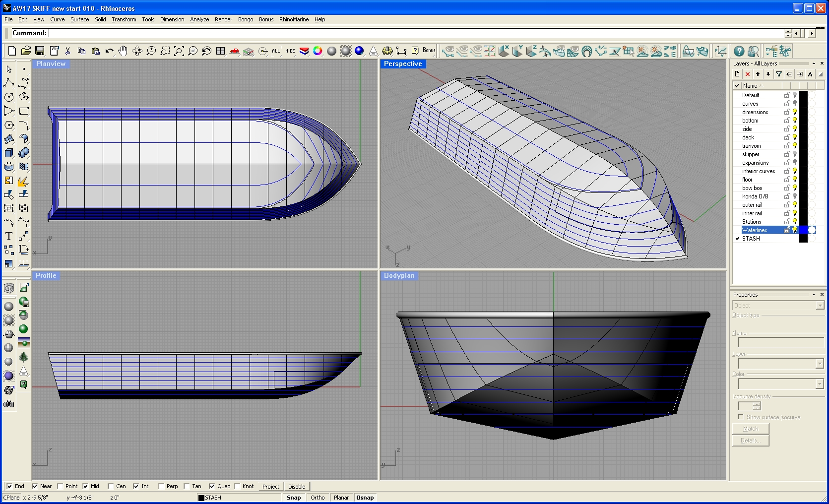Select the blue Render sphere icon

[x=359, y=51]
